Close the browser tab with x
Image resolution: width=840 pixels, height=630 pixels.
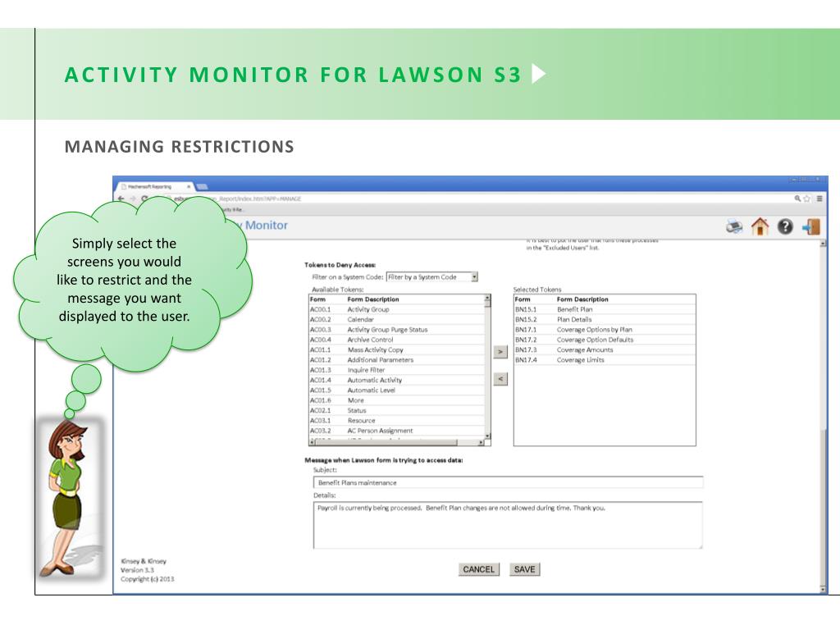tap(189, 186)
